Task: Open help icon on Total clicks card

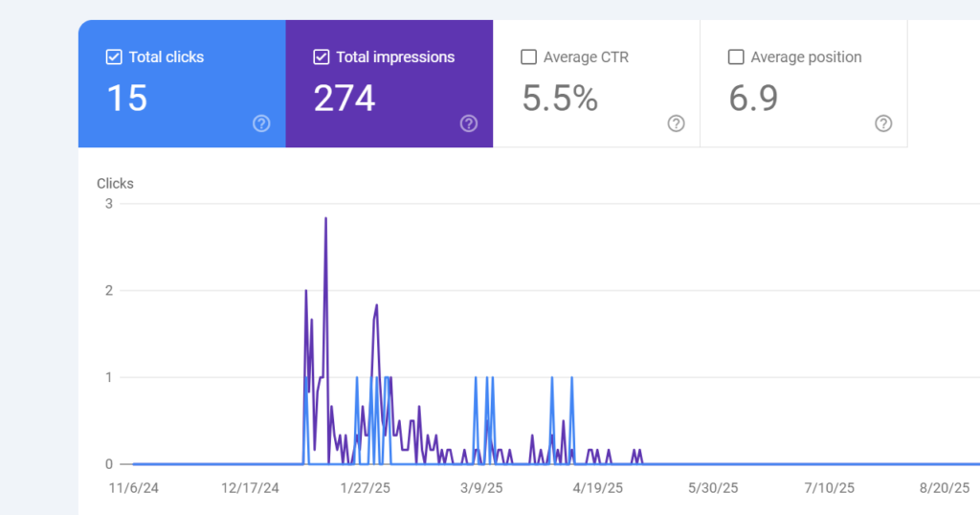Action: 261,123
